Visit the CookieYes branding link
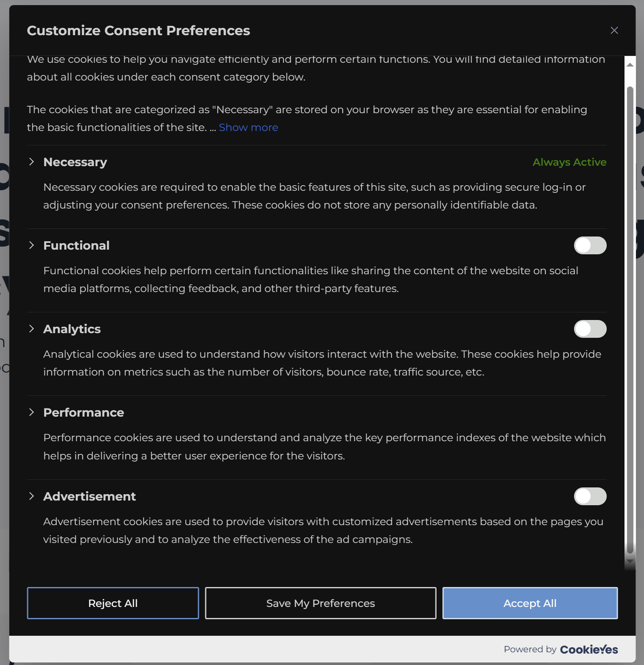Screen dimensions: 644x665 click(588, 649)
